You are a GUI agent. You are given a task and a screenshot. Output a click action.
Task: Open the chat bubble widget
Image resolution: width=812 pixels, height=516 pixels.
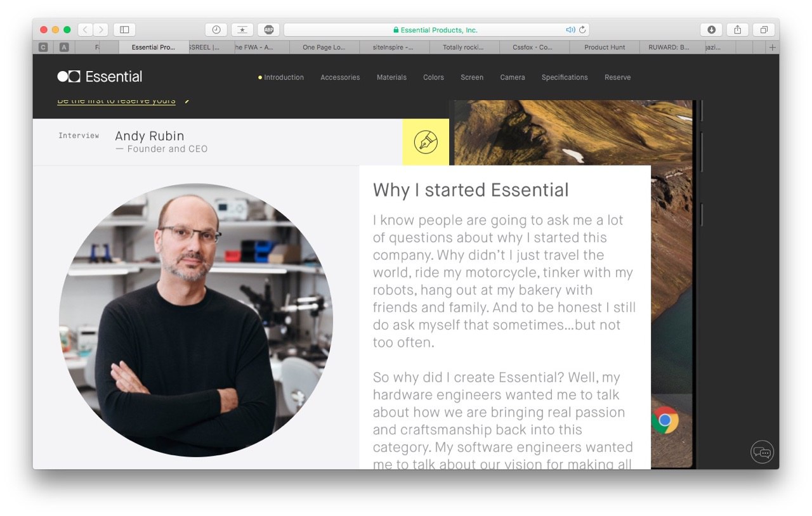762,452
